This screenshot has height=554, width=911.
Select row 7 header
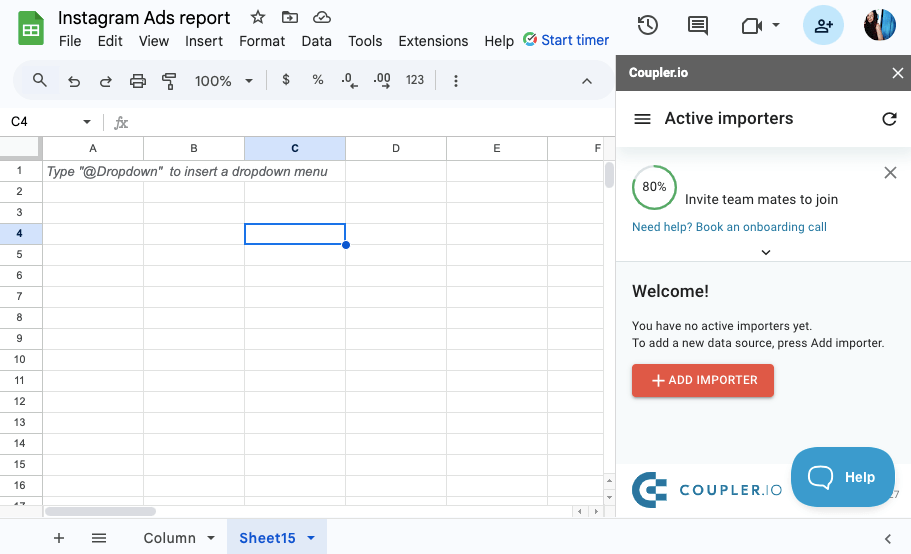point(20,296)
